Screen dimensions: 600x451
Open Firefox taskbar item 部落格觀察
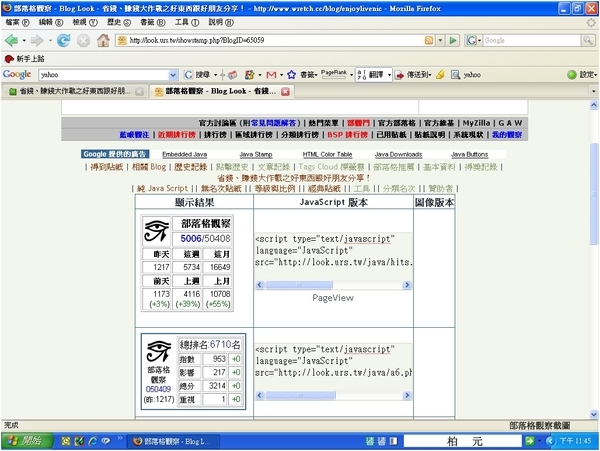coord(173,441)
